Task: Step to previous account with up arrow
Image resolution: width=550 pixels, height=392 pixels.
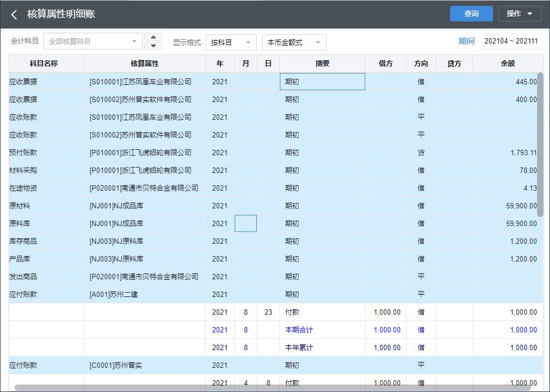Action: point(153,37)
